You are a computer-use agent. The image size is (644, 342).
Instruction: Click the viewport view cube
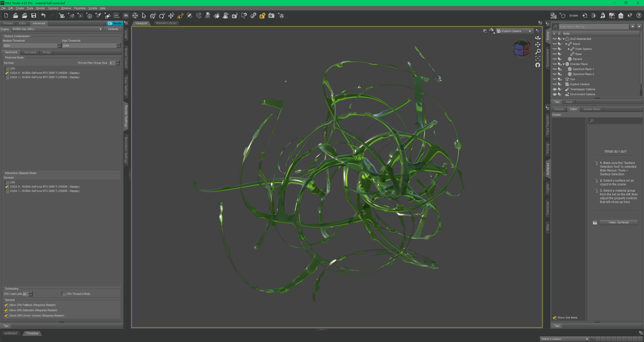point(522,48)
